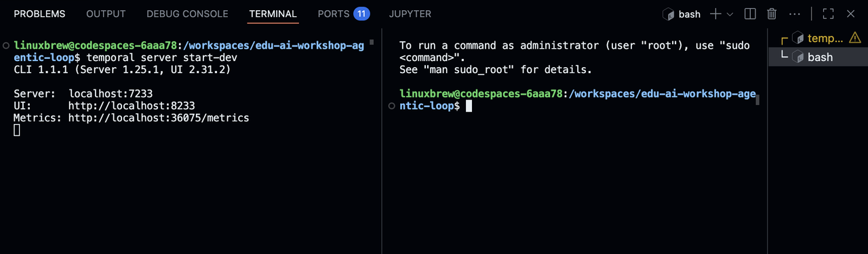Open the UI link http://localhost:8233
Screen dimensions: 868x254
[132, 106]
